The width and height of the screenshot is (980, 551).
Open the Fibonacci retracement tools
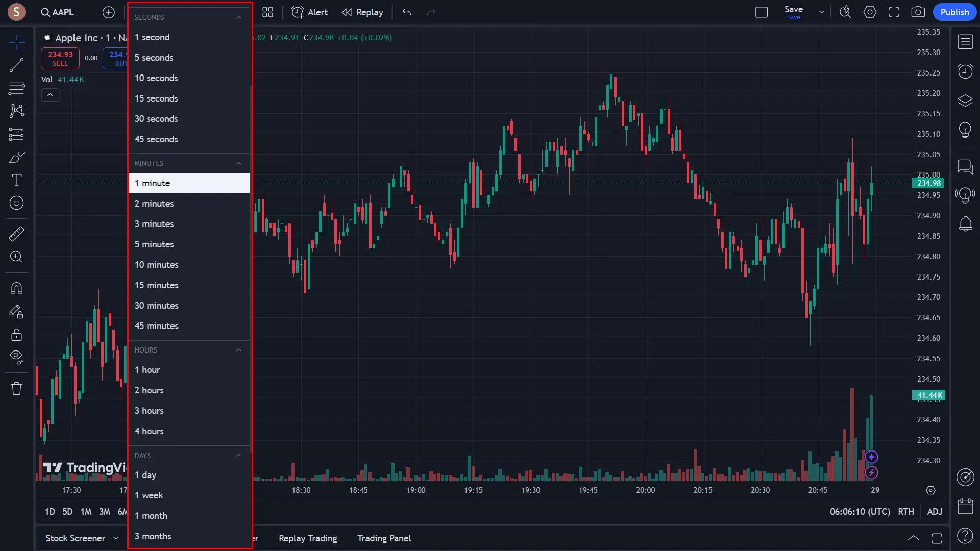click(x=16, y=88)
